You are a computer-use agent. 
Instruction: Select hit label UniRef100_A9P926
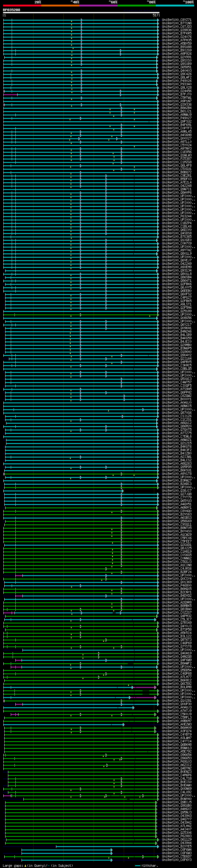tap(177, 54)
